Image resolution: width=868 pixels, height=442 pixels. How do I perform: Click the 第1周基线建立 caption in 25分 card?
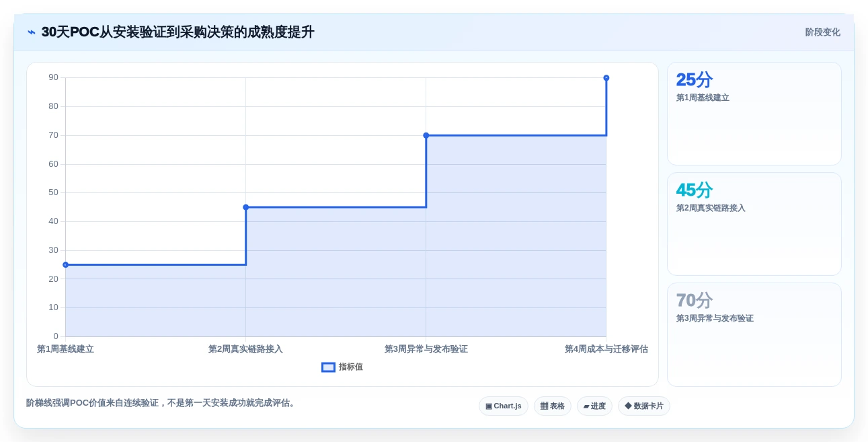tap(703, 98)
